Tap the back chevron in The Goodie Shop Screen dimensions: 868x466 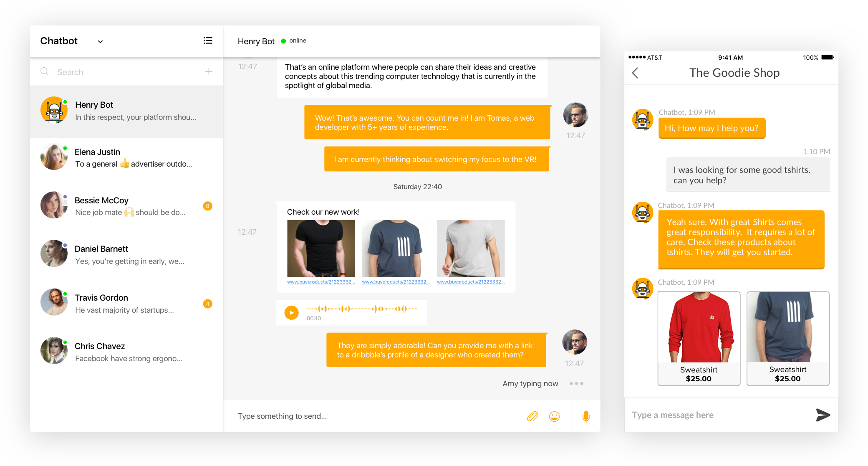tap(635, 73)
